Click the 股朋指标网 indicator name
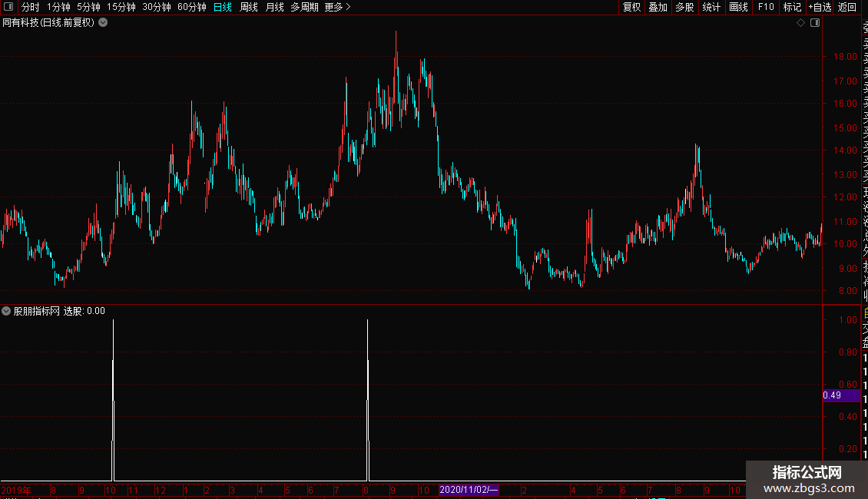Screen dimensions: 868x499 coord(37,311)
